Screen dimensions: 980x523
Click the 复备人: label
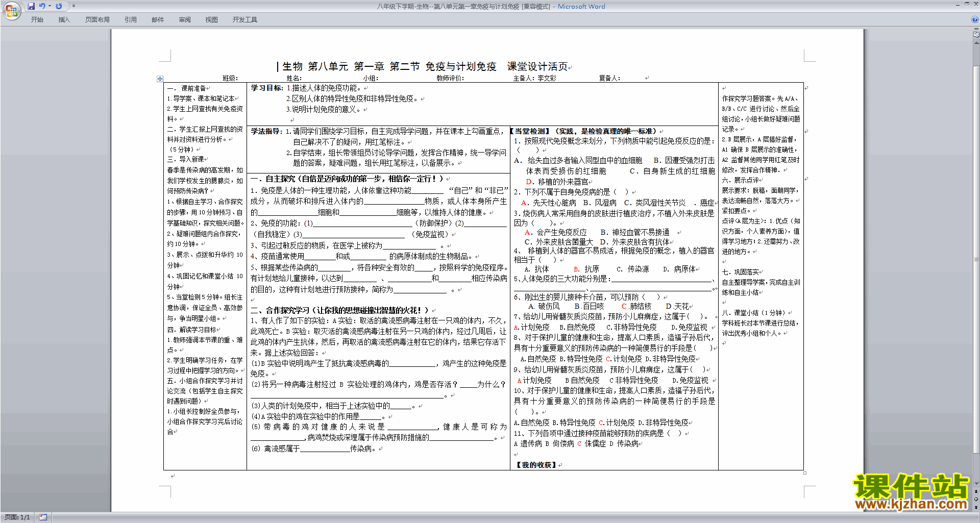tap(610, 78)
